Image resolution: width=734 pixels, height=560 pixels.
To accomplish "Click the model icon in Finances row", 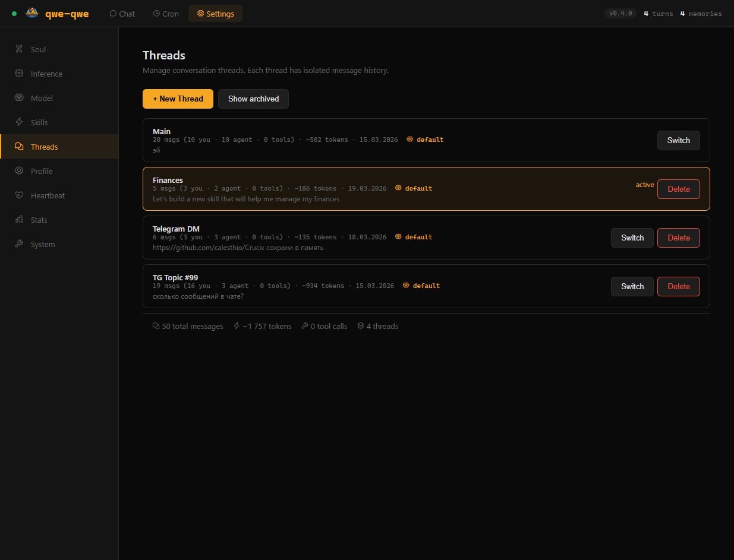I will 398,188.
